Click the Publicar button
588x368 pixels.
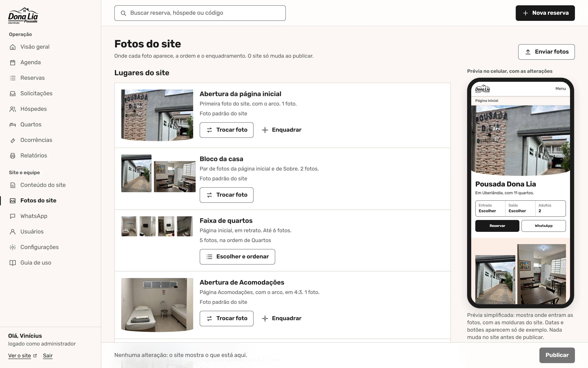point(557,355)
